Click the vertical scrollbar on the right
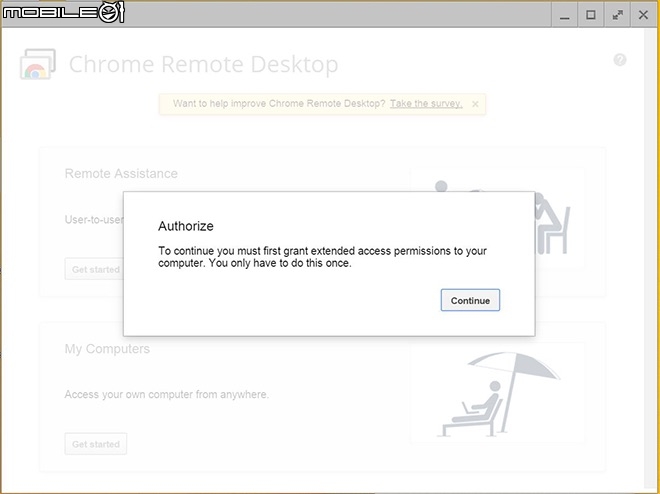This screenshot has width=660, height=494. (x=650, y=258)
